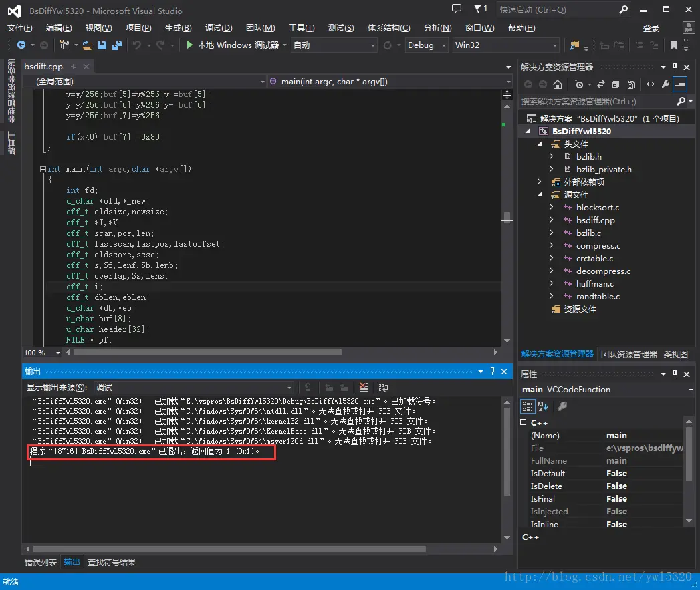Click Collapse All icon in Solution Explorer
This screenshot has height=590, width=700.
tap(616, 84)
